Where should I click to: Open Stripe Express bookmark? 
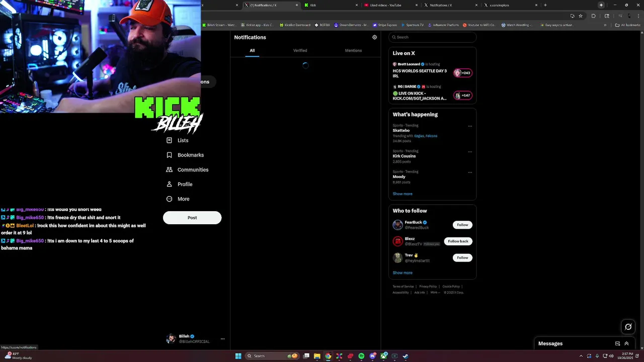coord(384,25)
